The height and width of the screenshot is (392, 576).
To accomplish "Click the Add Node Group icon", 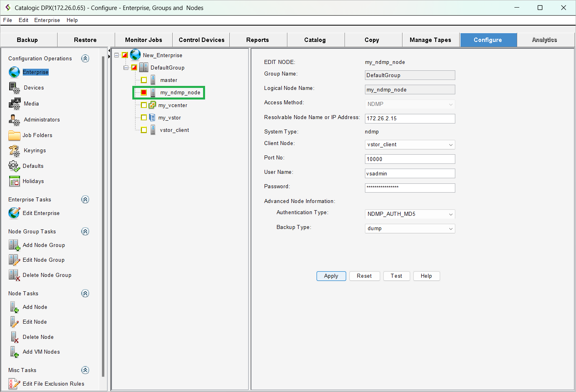I will click(x=14, y=245).
